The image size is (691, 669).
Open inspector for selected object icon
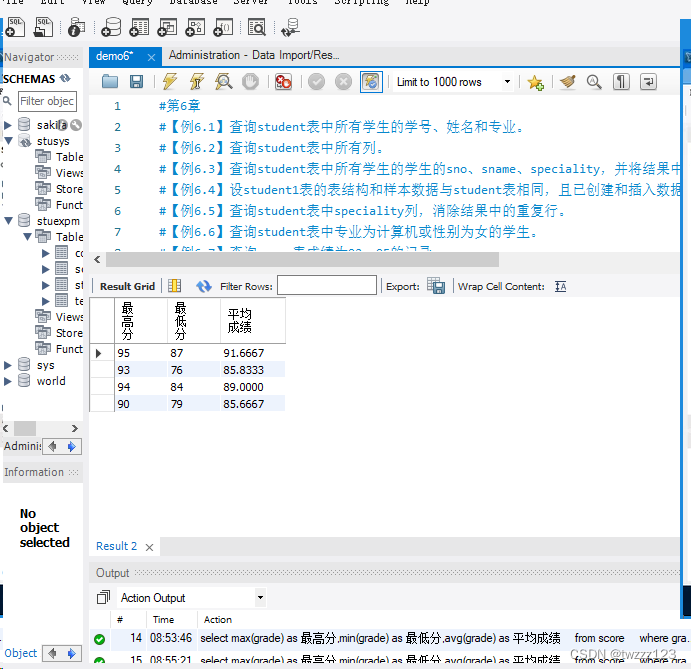click(76, 27)
